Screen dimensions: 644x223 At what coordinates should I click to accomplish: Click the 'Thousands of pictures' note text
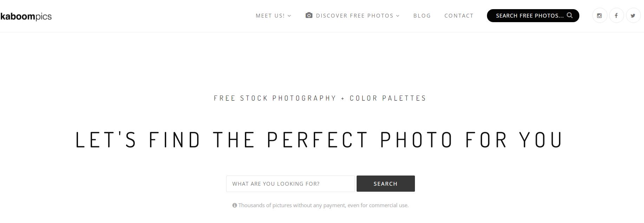[323, 205]
